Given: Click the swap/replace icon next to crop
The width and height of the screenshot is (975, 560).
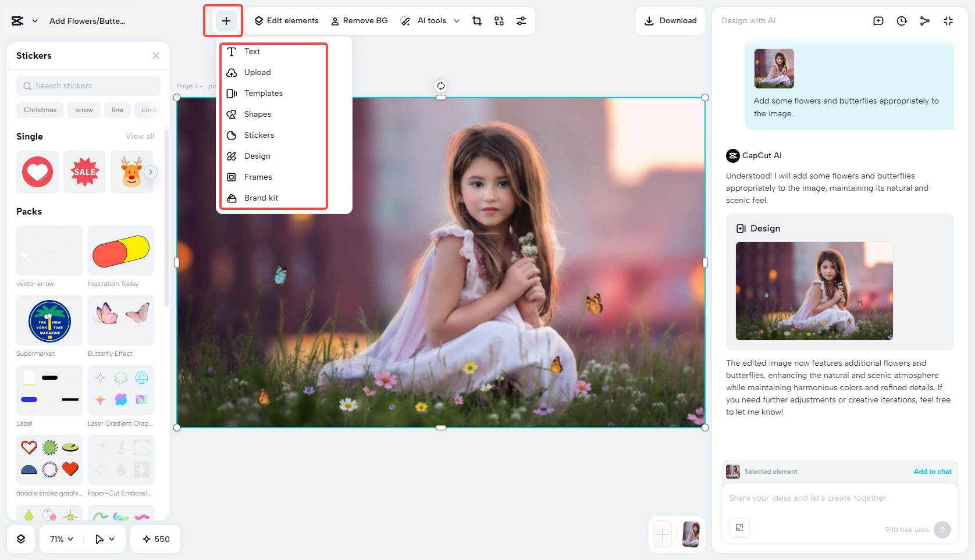Looking at the screenshot, I should coord(499,20).
